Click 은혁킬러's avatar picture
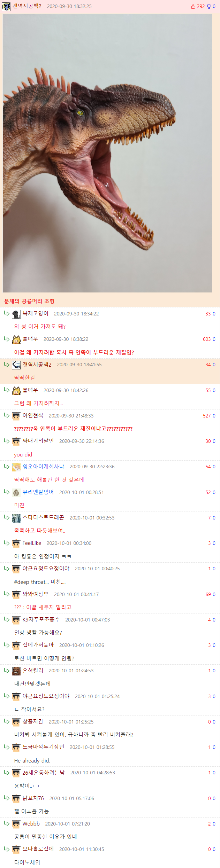The height and width of the screenshot is (868, 220). (16, 671)
